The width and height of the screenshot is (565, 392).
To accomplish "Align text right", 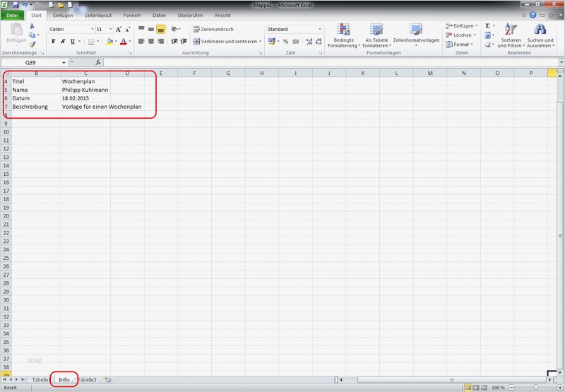I will tap(161, 42).
